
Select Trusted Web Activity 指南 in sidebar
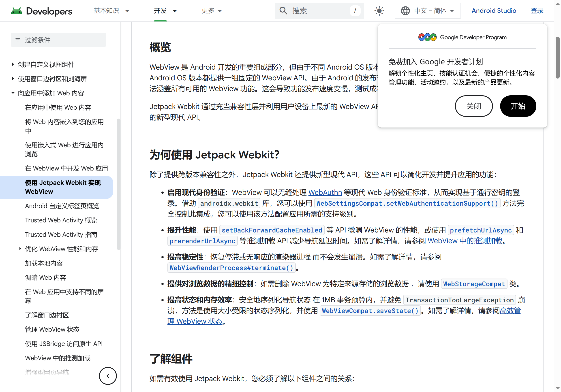coord(61,234)
